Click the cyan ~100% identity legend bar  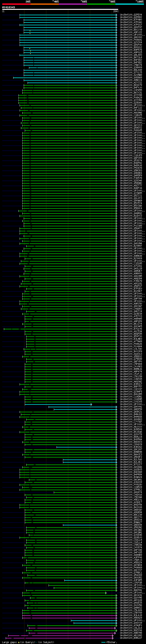pyautogui.click(x=130, y=4)
